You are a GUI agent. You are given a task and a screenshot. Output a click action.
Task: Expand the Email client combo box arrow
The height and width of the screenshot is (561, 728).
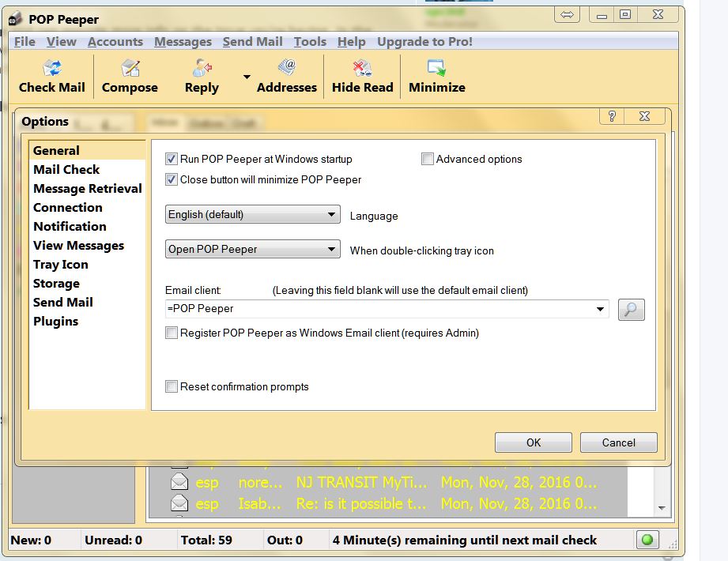click(600, 309)
